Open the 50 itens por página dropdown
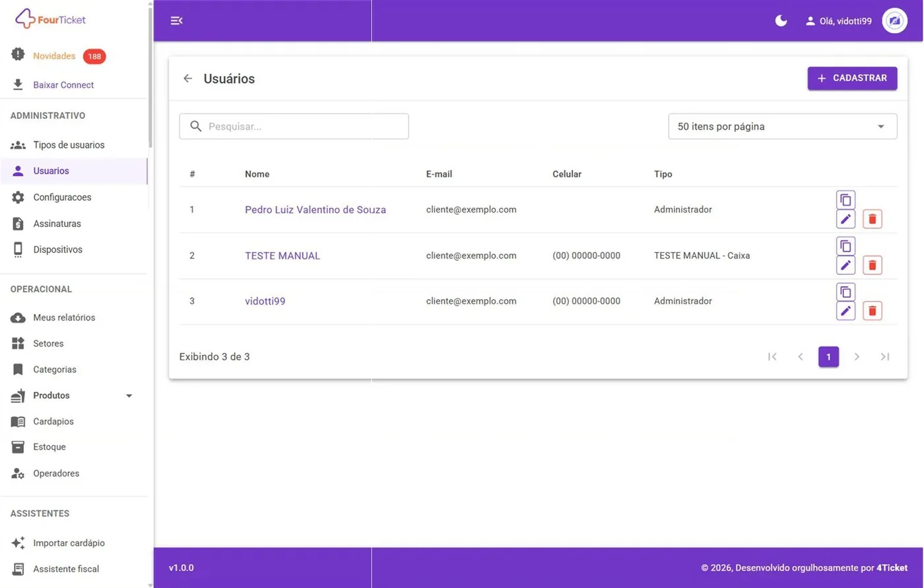Viewport: 924px width, 588px height. pyautogui.click(x=783, y=127)
